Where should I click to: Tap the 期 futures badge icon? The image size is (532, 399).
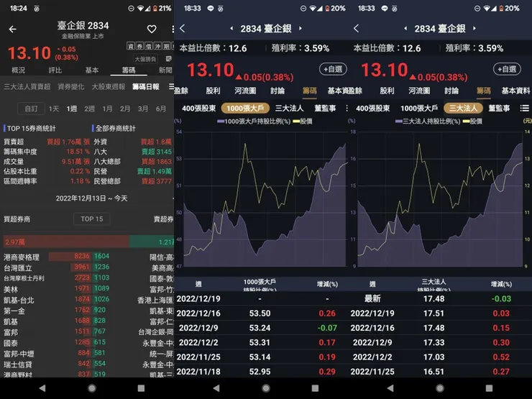tap(166, 46)
